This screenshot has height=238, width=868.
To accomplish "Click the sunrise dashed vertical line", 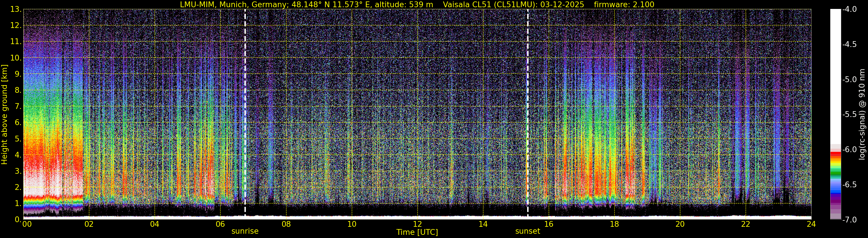I will pyautogui.click(x=245, y=111).
